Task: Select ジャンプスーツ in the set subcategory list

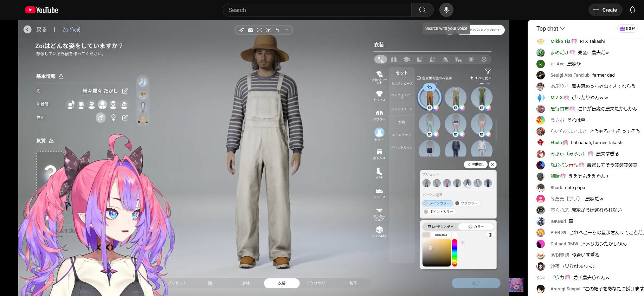Action: 402,109
